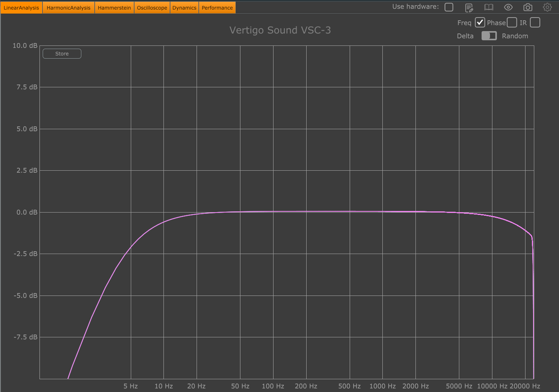Click the "0.0 dB" axis label
The height and width of the screenshot is (392, 559).
point(27,212)
